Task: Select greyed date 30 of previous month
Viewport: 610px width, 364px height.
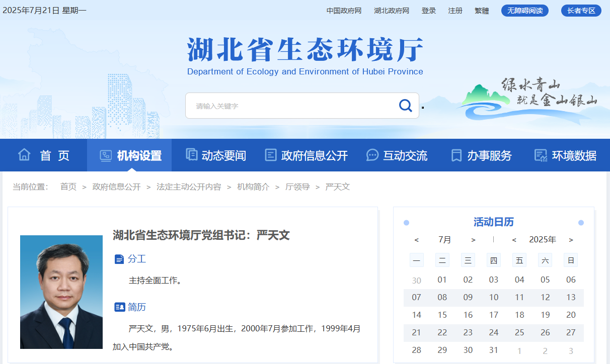Action: [416, 281]
